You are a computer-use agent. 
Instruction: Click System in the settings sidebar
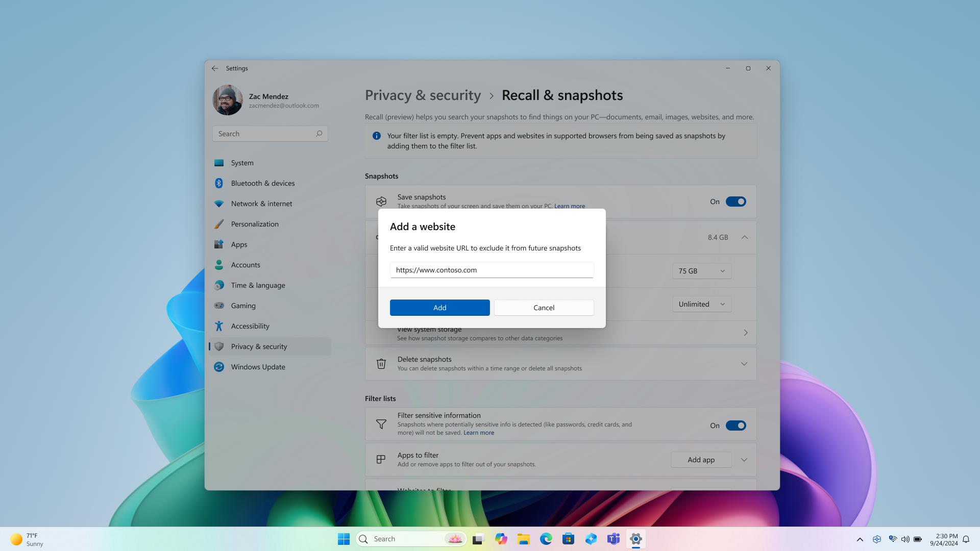[242, 163]
